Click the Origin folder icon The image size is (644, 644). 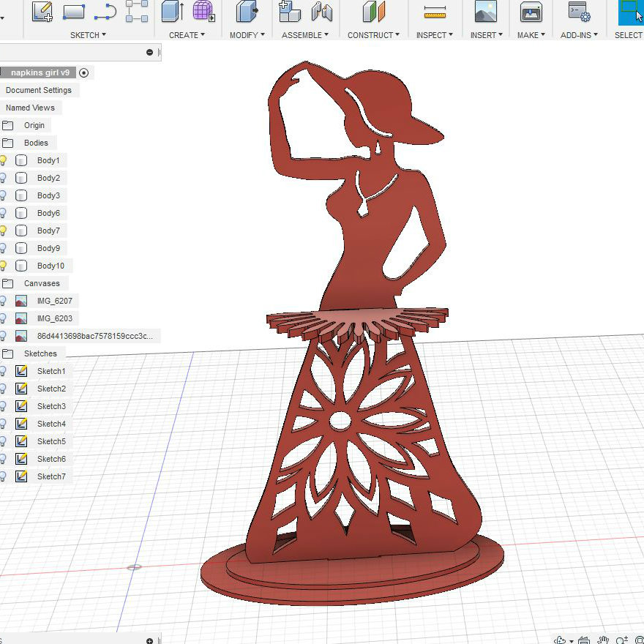[x=8, y=125]
